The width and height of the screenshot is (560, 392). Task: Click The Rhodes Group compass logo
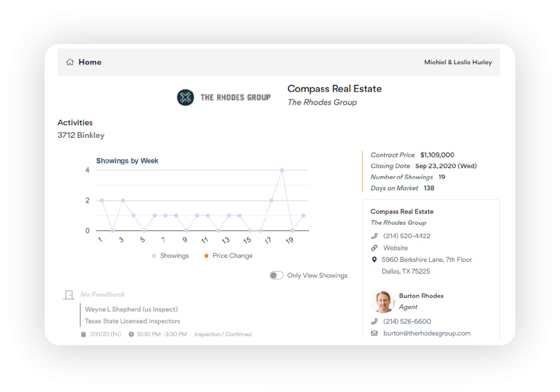[185, 97]
